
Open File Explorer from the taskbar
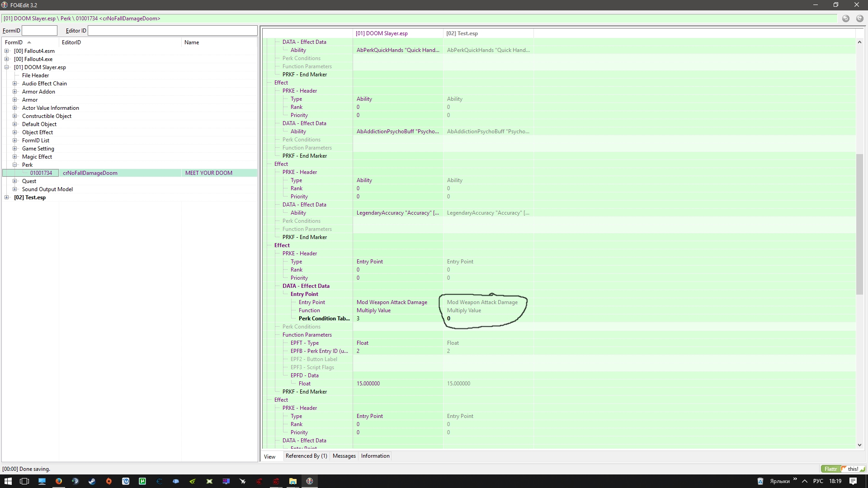292,481
